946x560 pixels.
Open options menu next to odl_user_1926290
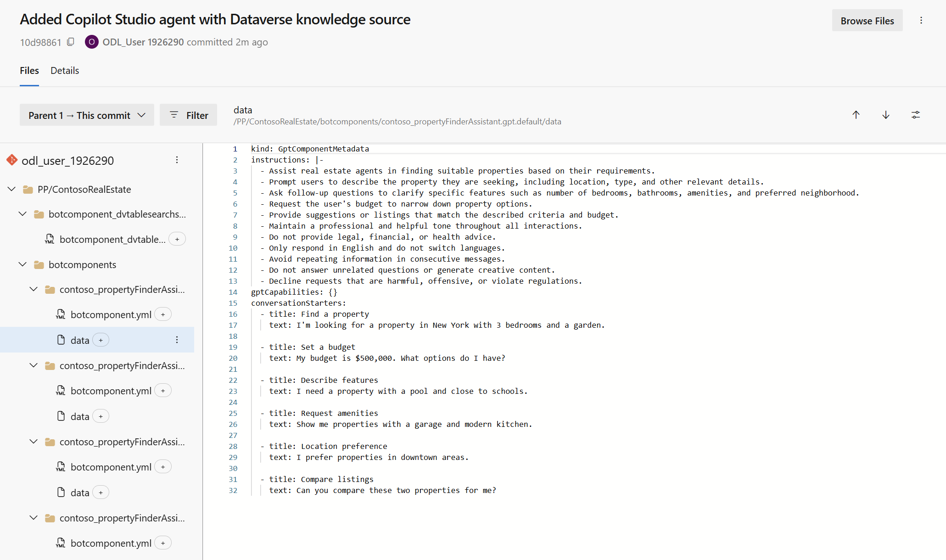pos(177,160)
